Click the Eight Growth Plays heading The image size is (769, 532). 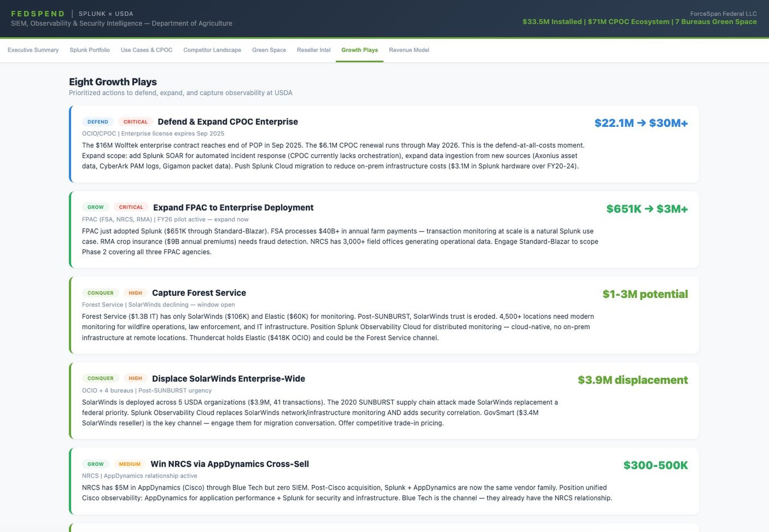(113, 82)
